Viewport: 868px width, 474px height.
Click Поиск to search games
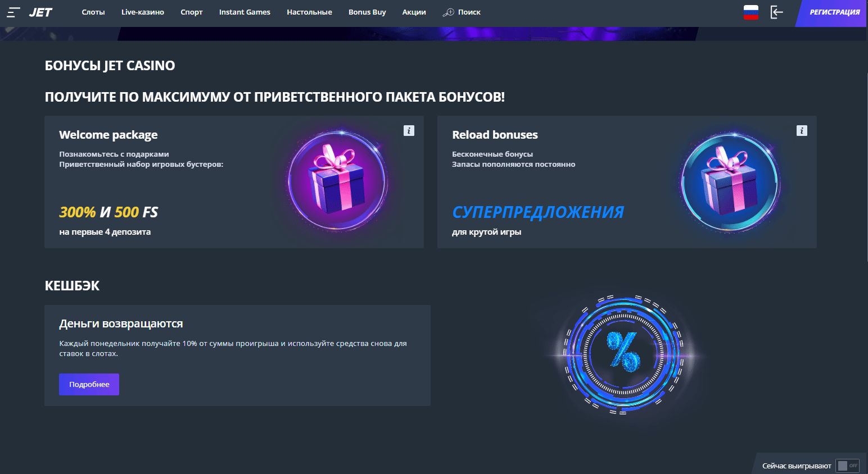[462, 12]
